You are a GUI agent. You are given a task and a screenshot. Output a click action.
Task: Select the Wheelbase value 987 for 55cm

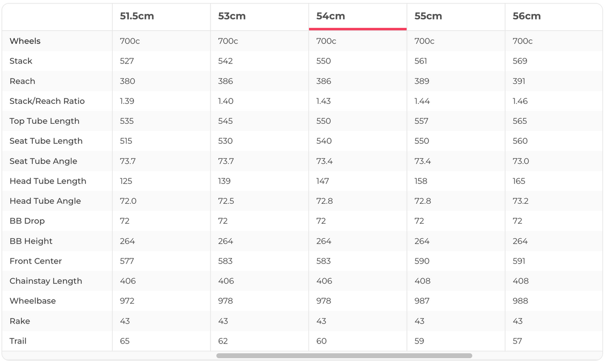point(422,301)
